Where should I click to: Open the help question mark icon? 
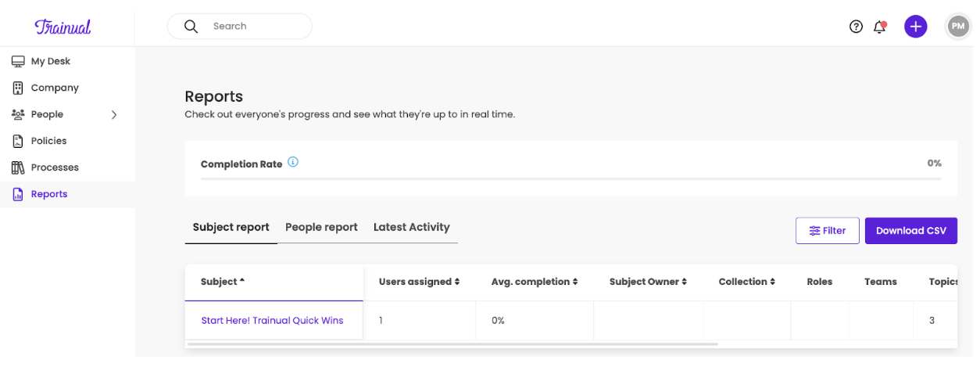(x=856, y=27)
